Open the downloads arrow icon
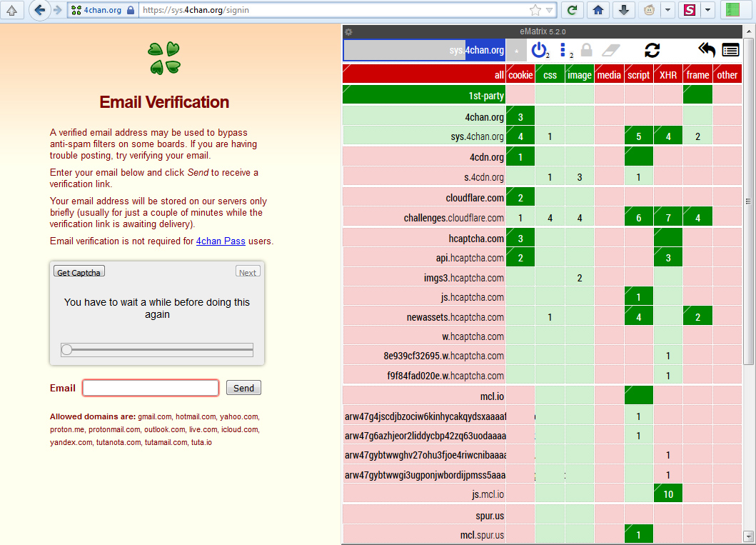756x545 pixels. coord(624,10)
